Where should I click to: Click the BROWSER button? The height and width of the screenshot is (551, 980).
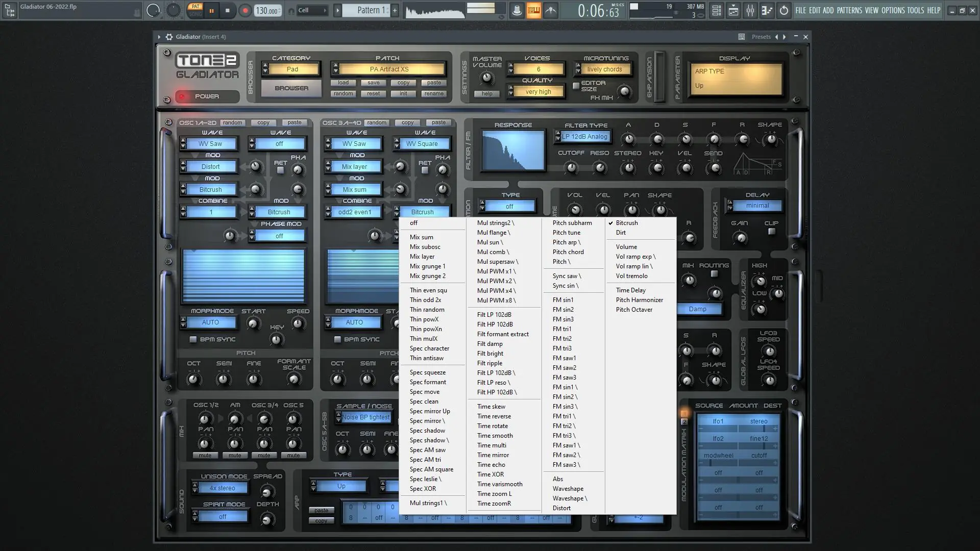[291, 88]
